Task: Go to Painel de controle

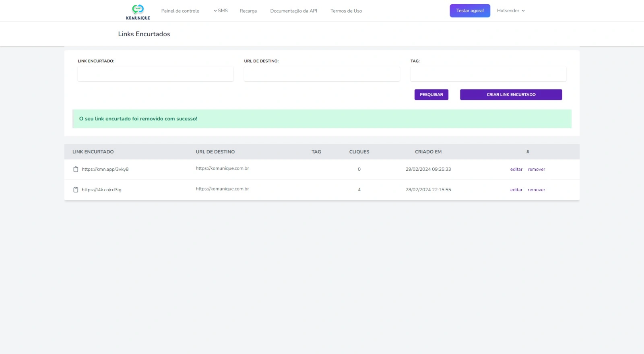Action: (x=180, y=11)
